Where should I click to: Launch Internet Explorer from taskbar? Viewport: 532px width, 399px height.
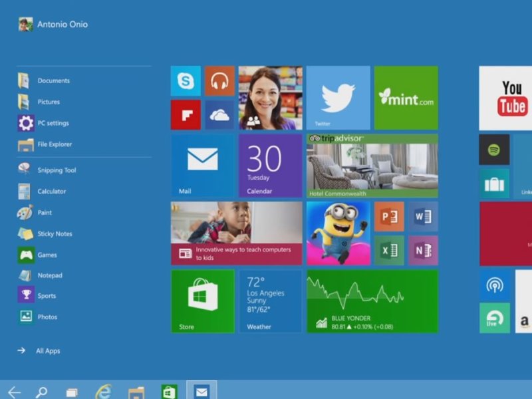(103, 392)
